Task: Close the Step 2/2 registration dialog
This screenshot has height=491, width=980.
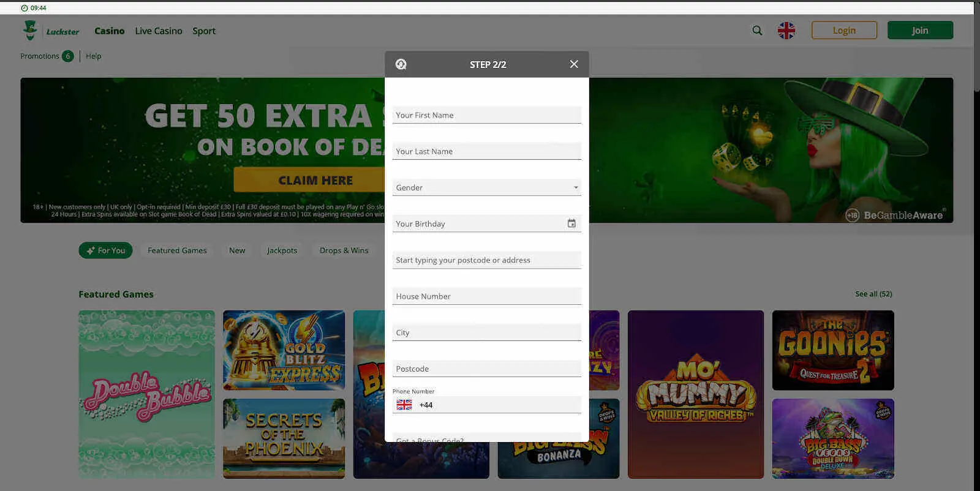Action: (574, 64)
